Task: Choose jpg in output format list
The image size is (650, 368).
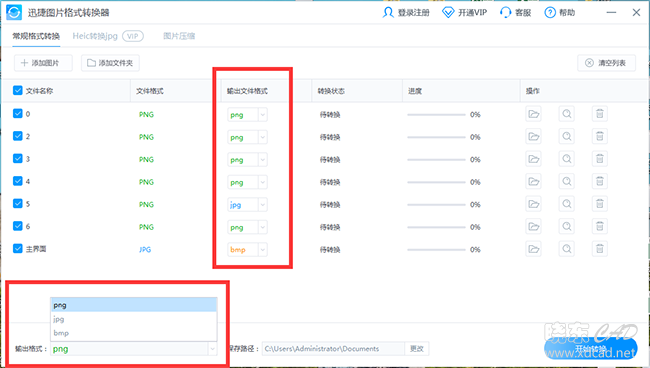Action: pyautogui.click(x=133, y=319)
